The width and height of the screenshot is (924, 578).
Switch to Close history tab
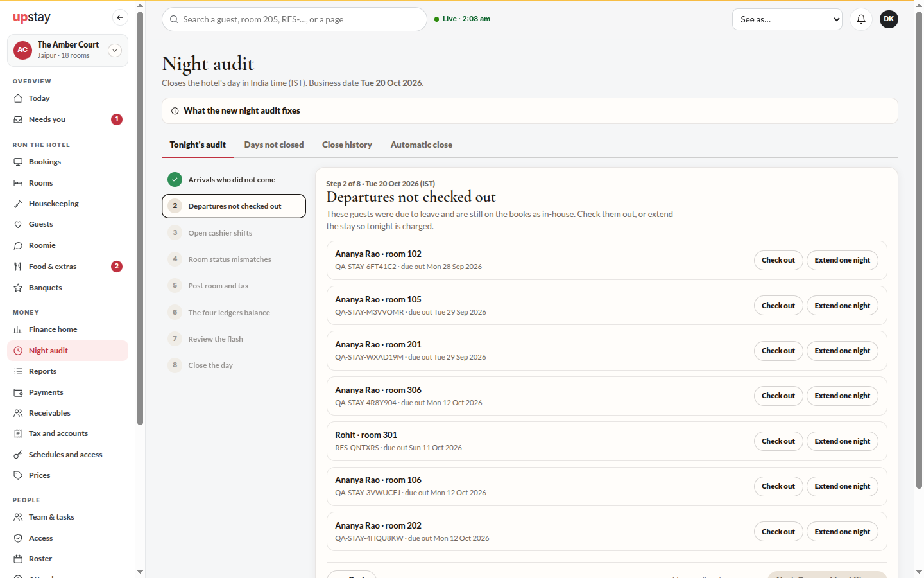(347, 145)
